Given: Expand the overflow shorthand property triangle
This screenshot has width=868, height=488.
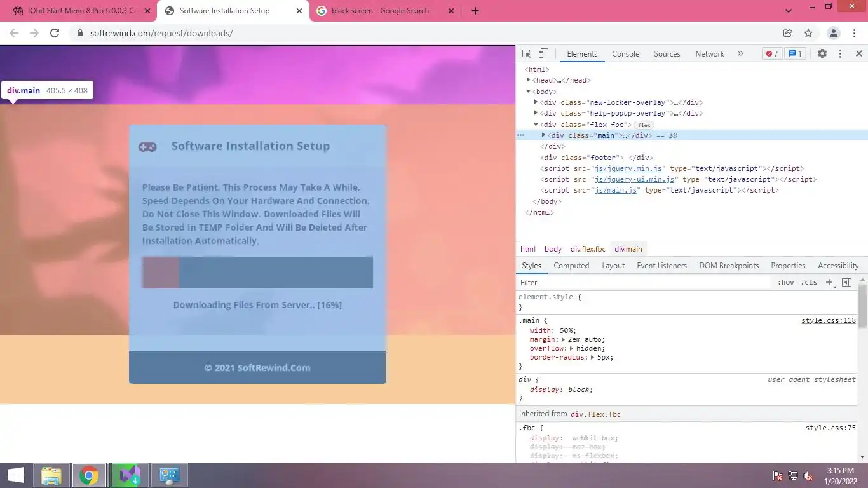Looking at the screenshot, I should pyautogui.click(x=572, y=349).
